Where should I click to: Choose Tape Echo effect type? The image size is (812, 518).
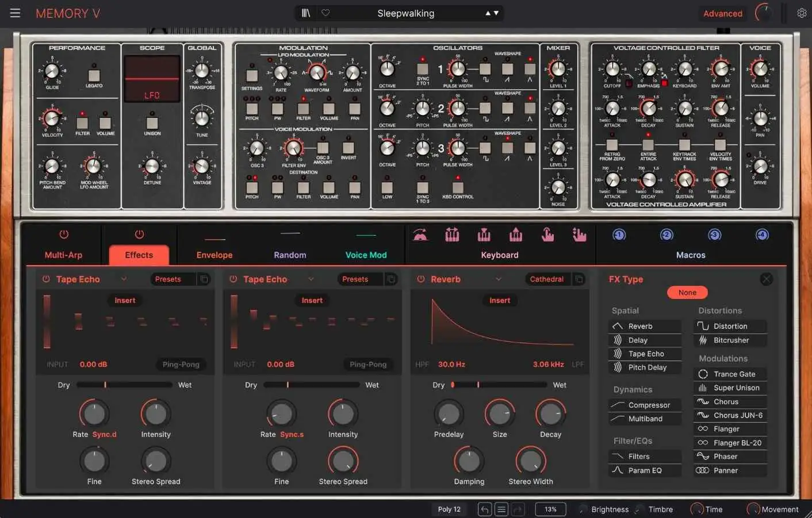[645, 354]
